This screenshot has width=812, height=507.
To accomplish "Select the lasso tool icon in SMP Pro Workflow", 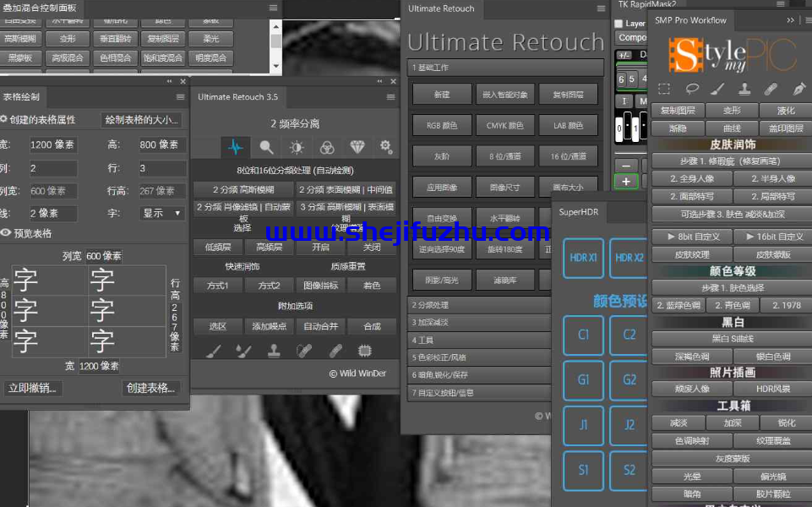I will (692, 89).
